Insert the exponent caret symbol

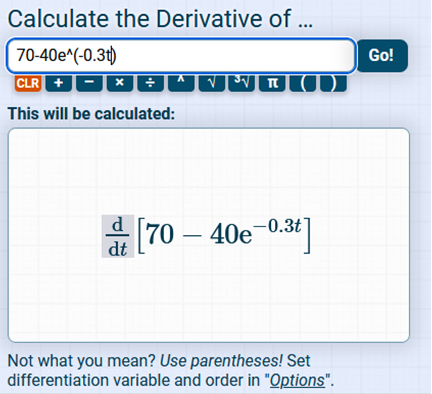pos(181,83)
